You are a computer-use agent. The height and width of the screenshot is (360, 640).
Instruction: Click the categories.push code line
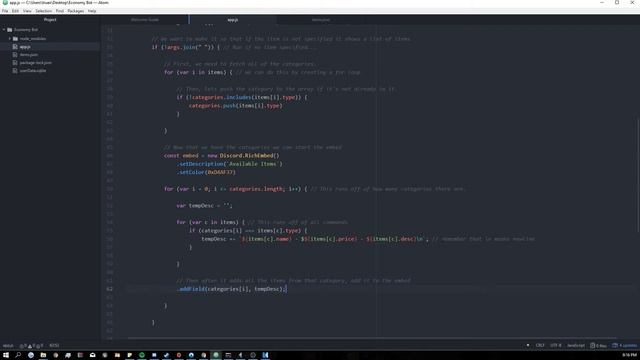click(236, 106)
